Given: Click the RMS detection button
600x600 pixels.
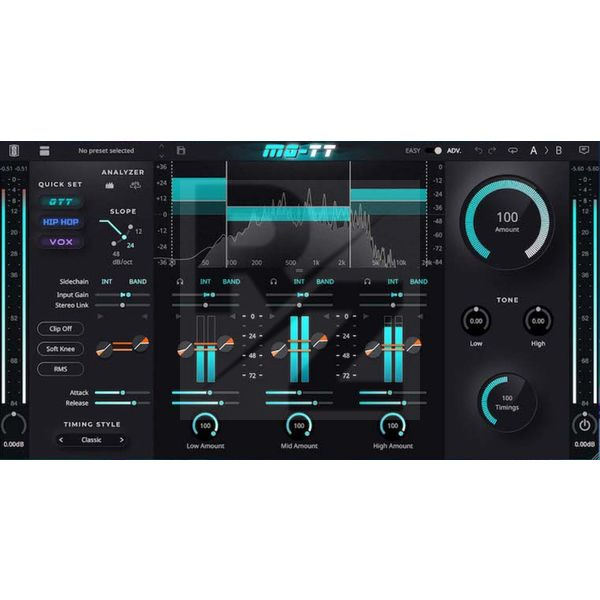Looking at the screenshot, I should pos(60,369).
